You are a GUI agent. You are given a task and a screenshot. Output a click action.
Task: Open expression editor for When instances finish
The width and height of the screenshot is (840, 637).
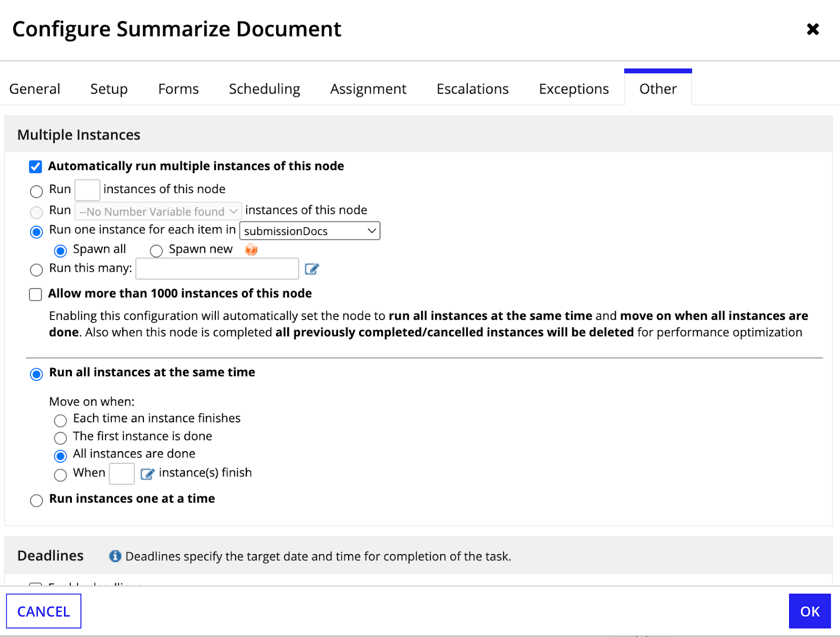pyautogui.click(x=148, y=474)
